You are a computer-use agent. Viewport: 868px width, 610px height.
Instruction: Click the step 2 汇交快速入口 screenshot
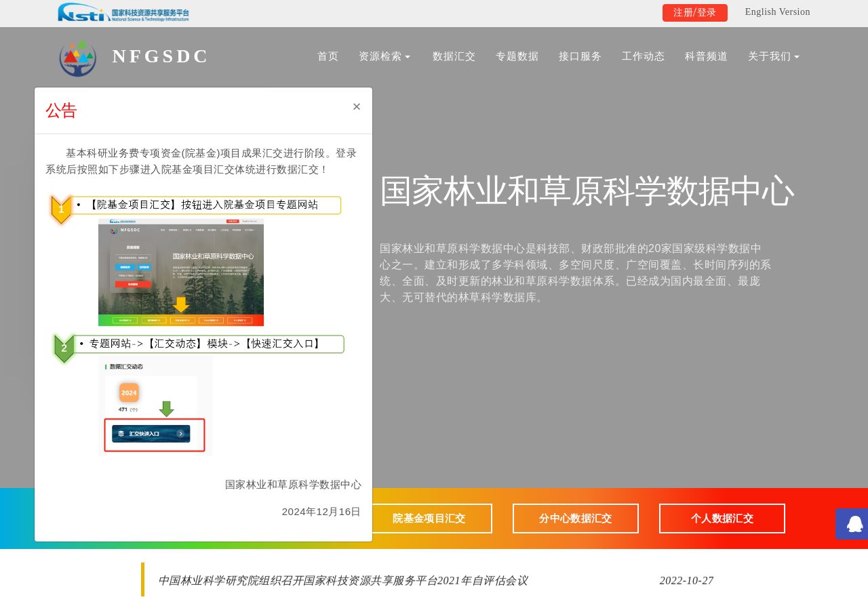[155, 407]
